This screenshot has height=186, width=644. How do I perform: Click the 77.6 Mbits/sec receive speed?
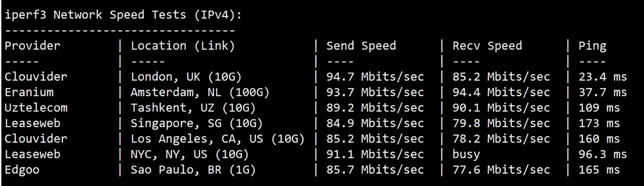pyautogui.click(x=501, y=170)
